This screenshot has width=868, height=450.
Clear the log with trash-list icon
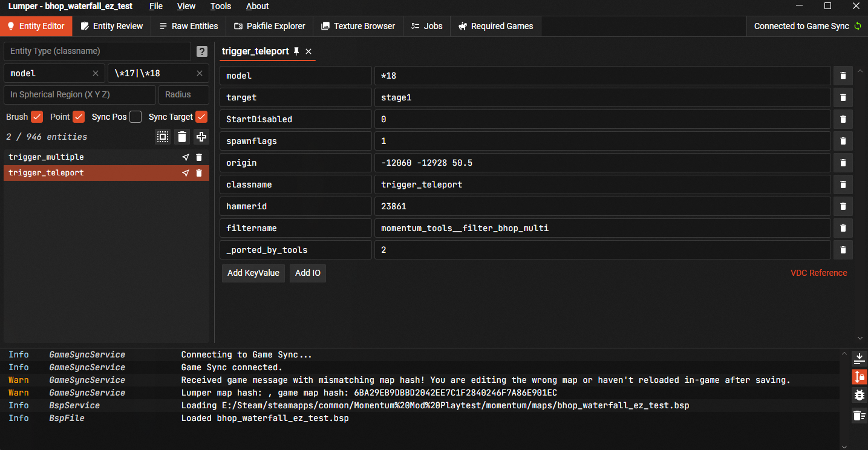click(859, 415)
